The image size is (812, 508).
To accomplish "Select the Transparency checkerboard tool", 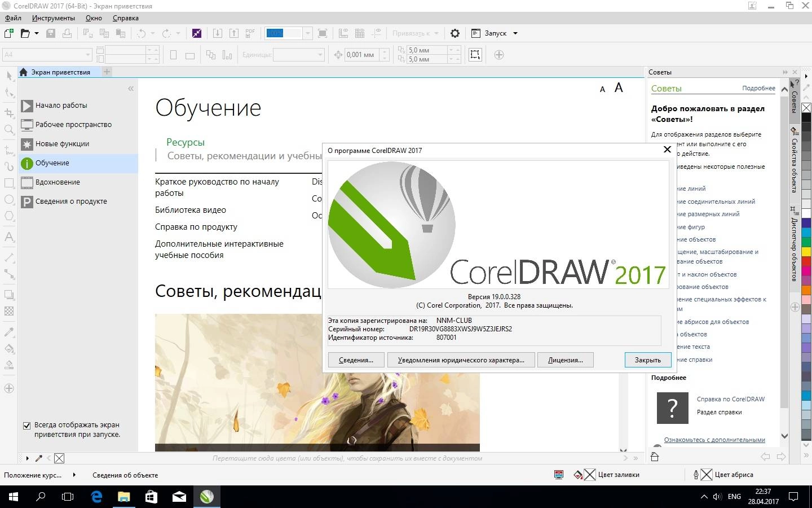I will (x=9, y=311).
